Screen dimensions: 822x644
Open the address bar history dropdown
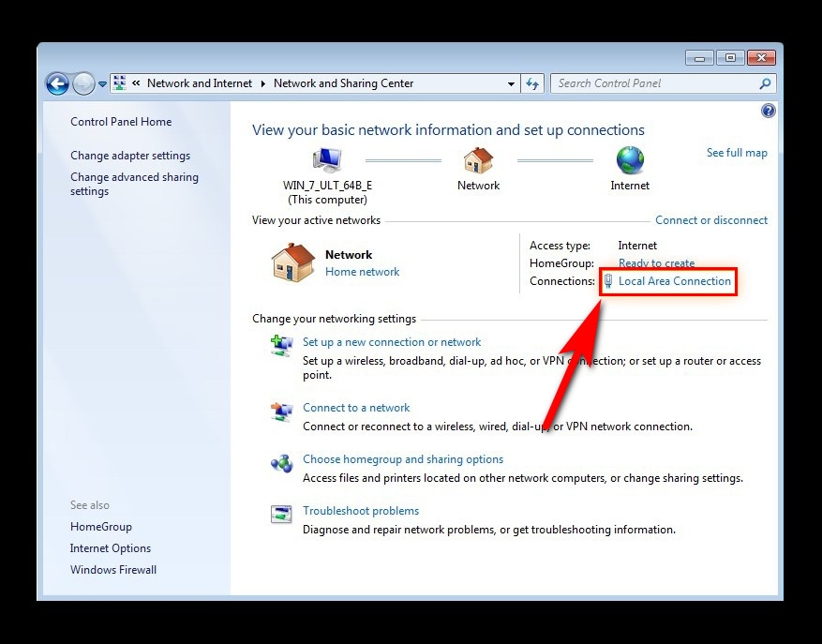pyautogui.click(x=511, y=84)
